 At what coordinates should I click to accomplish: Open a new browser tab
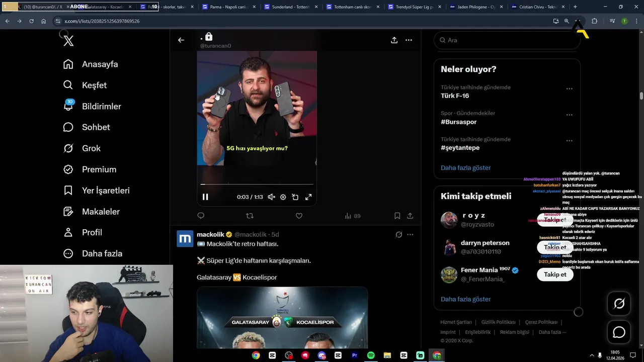click(575, 7)
